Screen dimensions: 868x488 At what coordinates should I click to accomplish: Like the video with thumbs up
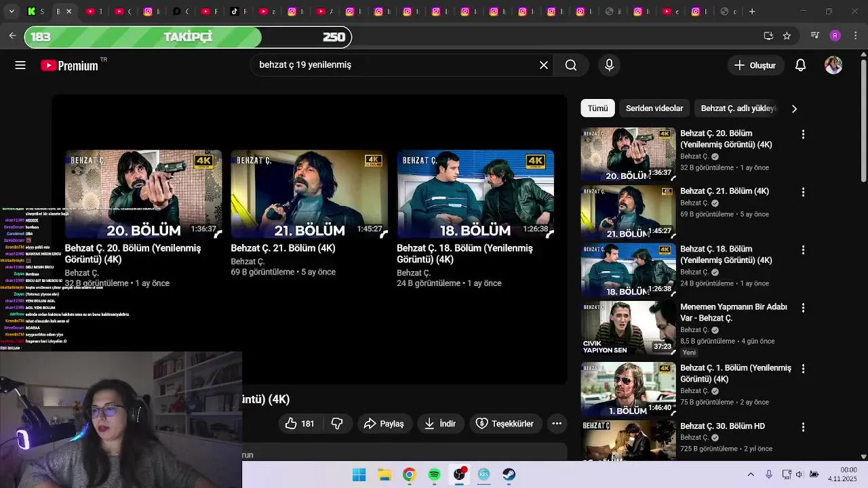291,424
